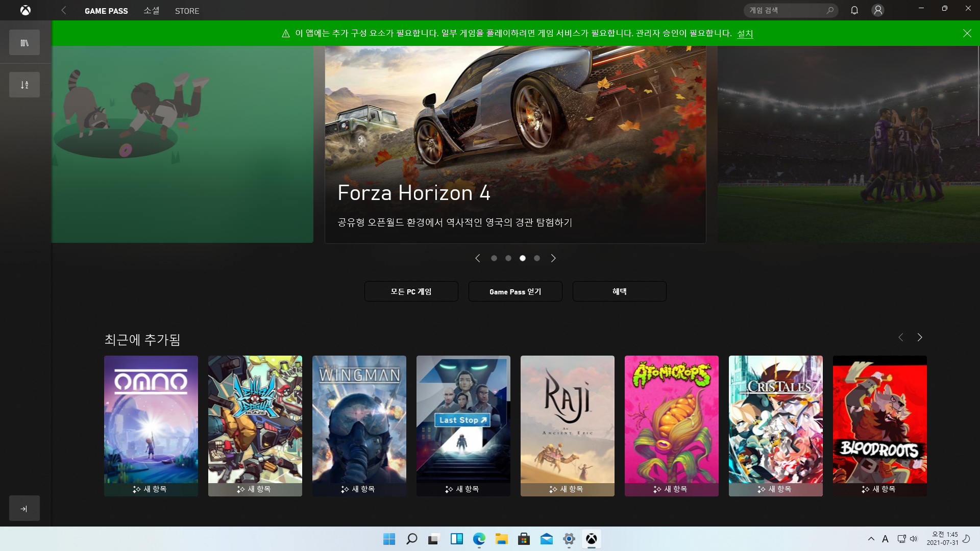Open notifications bell icon

pos(854,10)
